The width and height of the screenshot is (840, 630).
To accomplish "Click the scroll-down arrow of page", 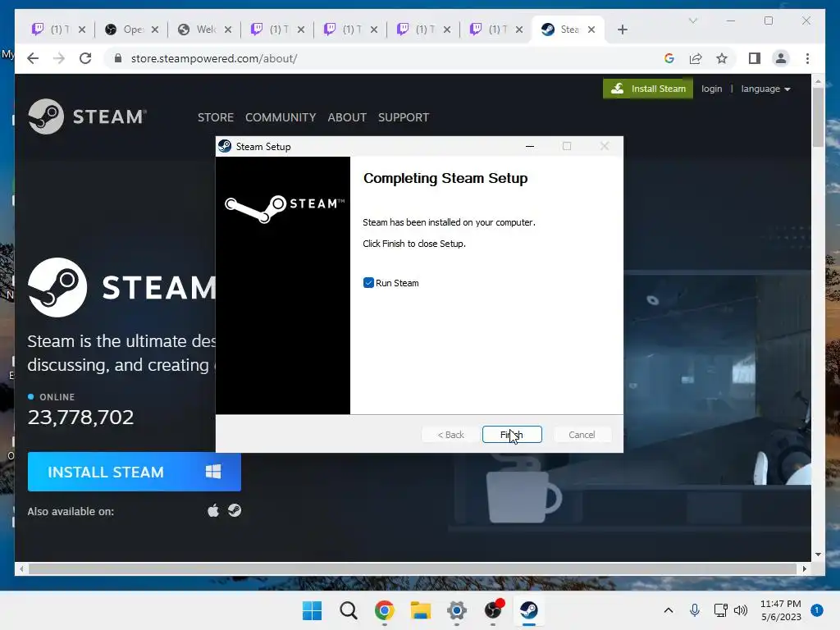I will click(x=818, y=555).
